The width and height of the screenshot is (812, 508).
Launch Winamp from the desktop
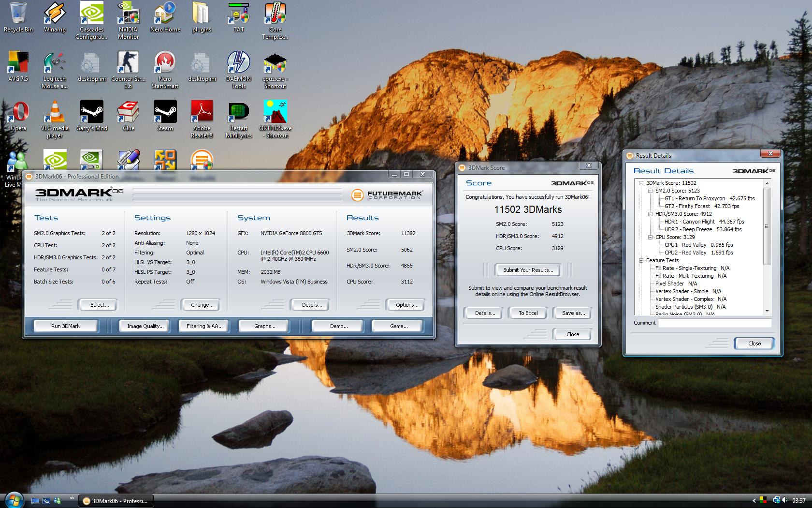coord(55,18)
